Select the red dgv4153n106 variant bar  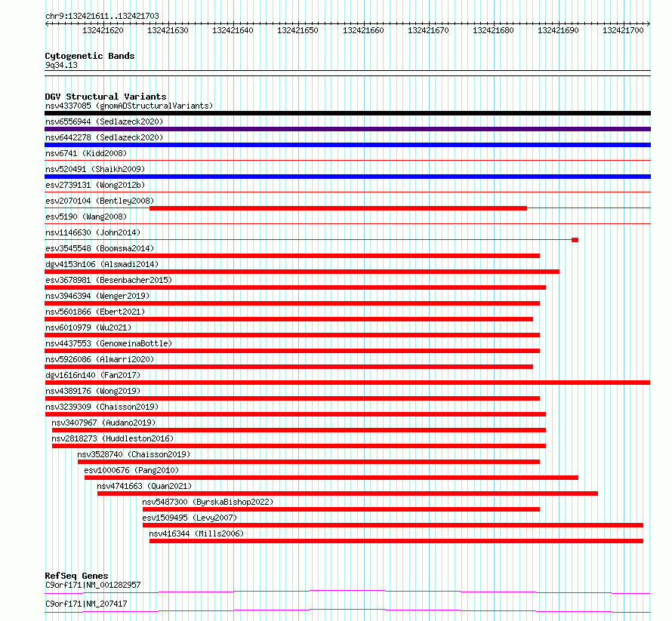302,272
